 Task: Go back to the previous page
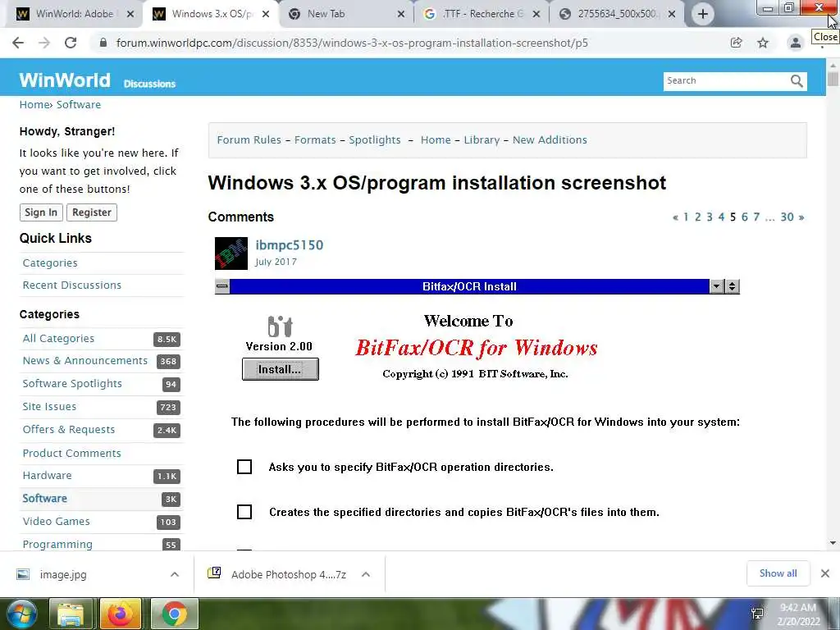click(18, 43)
